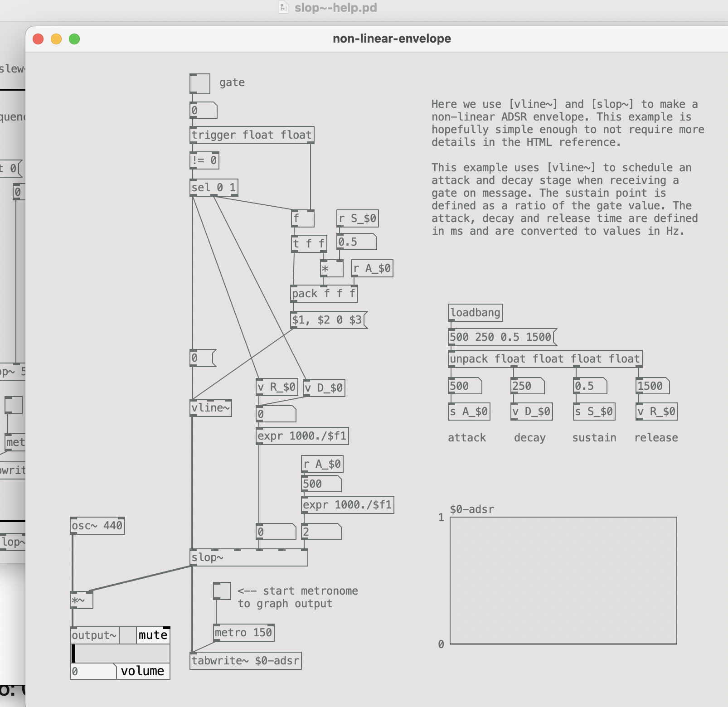Select the metro 150 object
Viewport: 728px width, 707px height.
coord(244,633)
